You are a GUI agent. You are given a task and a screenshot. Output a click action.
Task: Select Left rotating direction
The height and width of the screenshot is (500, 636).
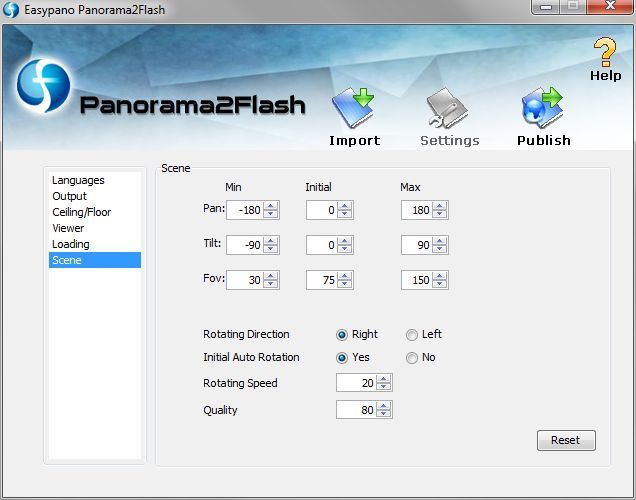pos(412,335)
